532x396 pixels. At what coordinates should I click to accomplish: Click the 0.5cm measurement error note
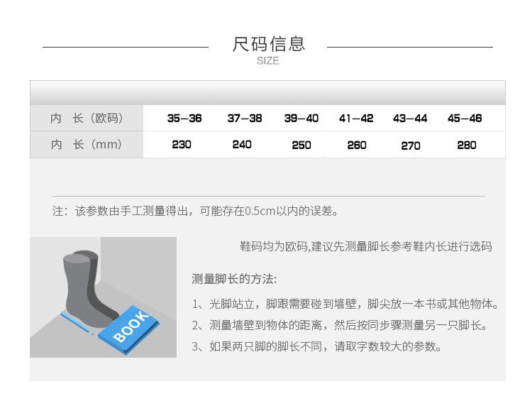[x=196, y=211]
